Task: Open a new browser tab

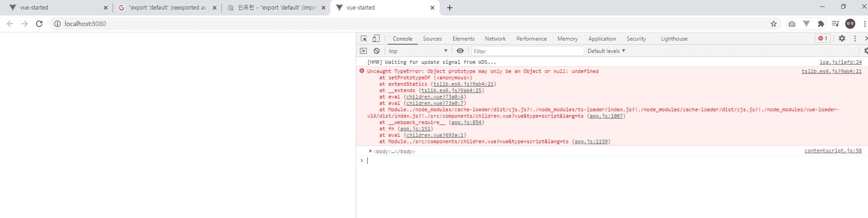Action: (450, 8)
